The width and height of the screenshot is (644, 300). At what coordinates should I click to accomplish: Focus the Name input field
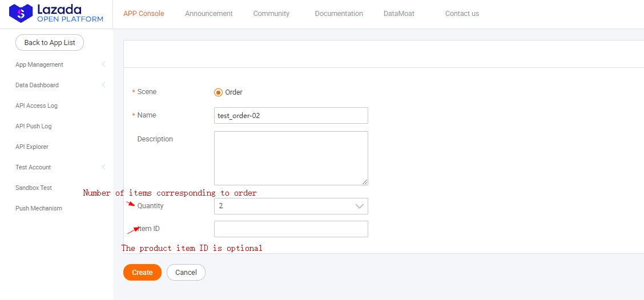click(291, 115)
